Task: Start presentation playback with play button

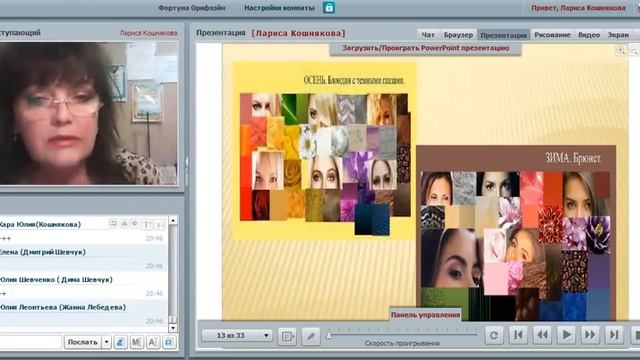Action: point(566,335)
